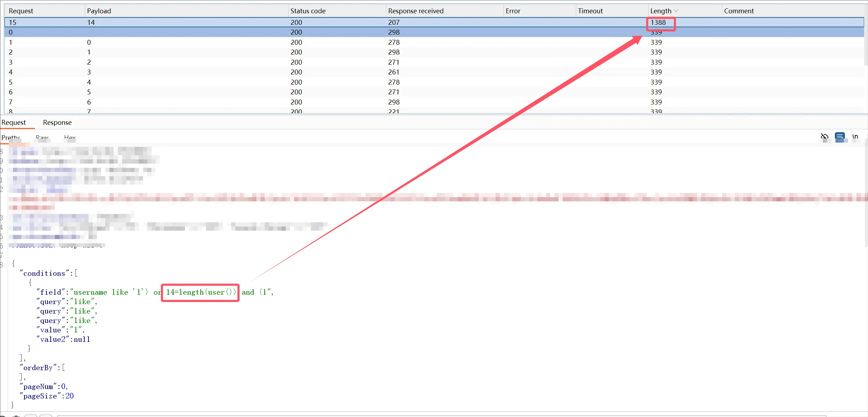The height and width of the screenshot is (417, 868).
Task: Toggle the \n show non-printable characters icon
Action: coord(855,137)
